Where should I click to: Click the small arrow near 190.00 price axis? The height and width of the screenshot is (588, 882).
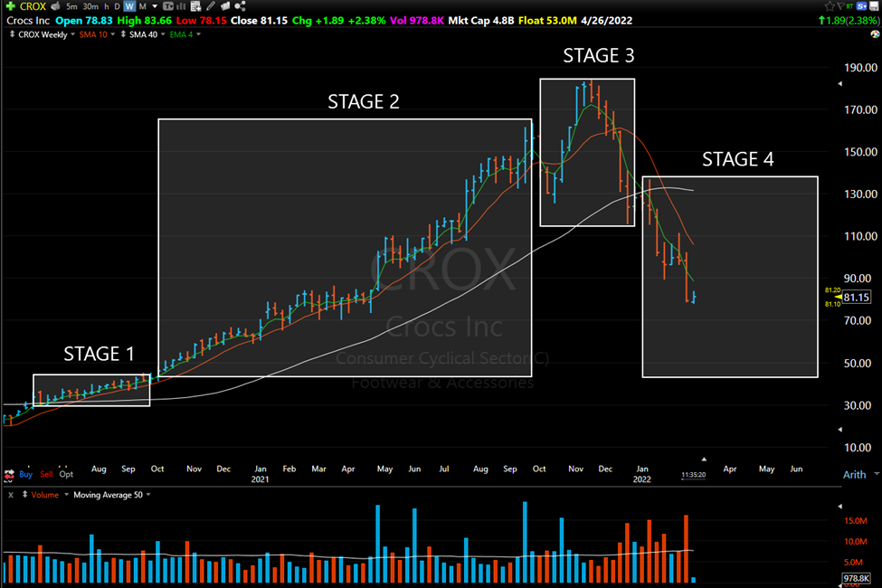(840, 84)
